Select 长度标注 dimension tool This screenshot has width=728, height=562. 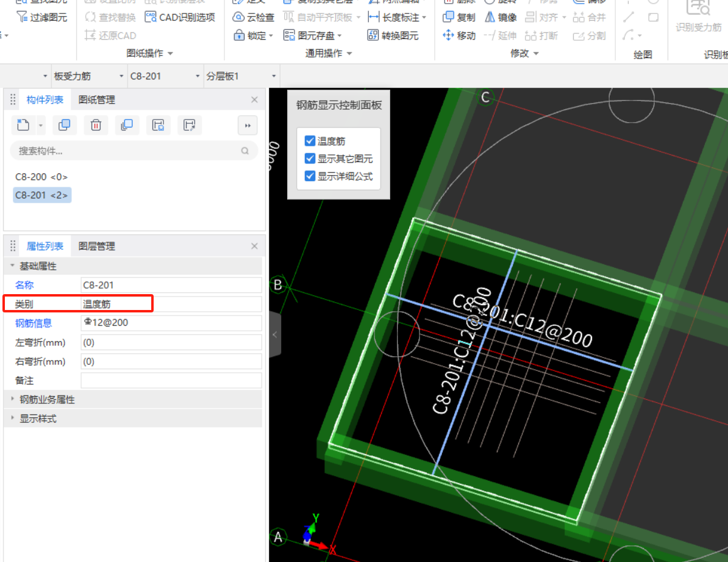(x=396, y=17)
